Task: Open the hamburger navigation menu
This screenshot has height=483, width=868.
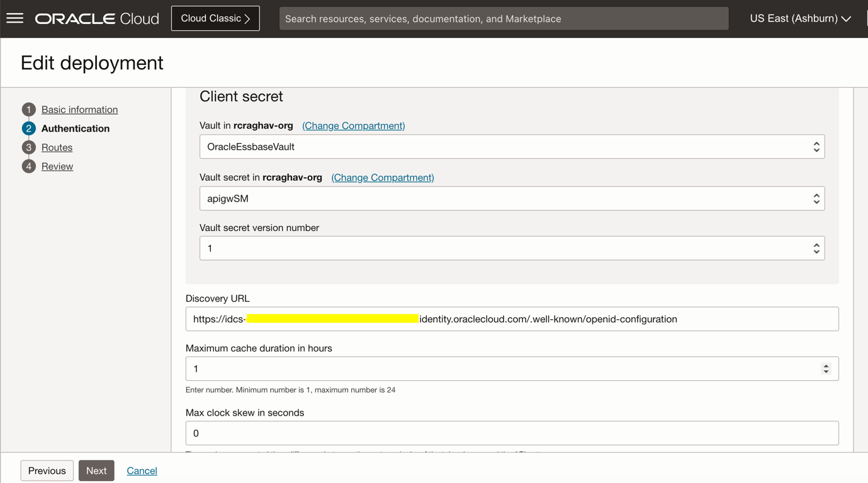Action: click(15, 18)
